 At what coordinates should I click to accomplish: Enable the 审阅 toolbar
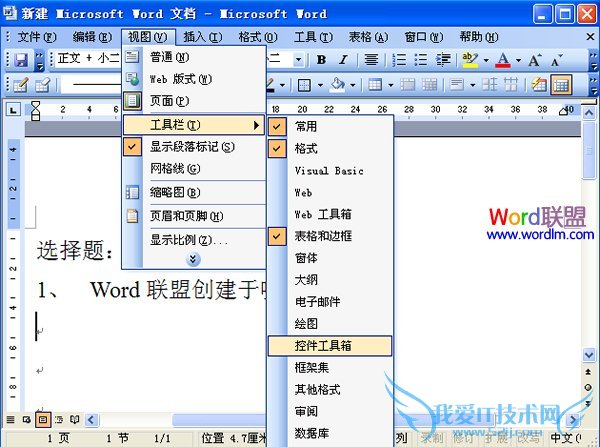tap(330, 411)
